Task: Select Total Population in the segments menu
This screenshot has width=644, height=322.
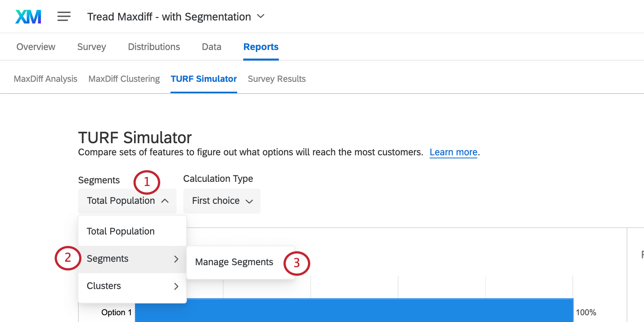Action: point(120,231)
